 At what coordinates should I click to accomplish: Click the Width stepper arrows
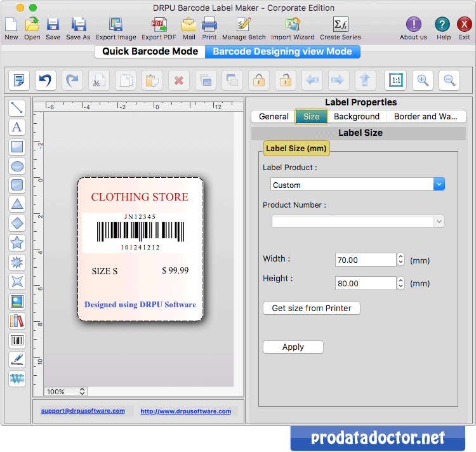pos(400,260)
